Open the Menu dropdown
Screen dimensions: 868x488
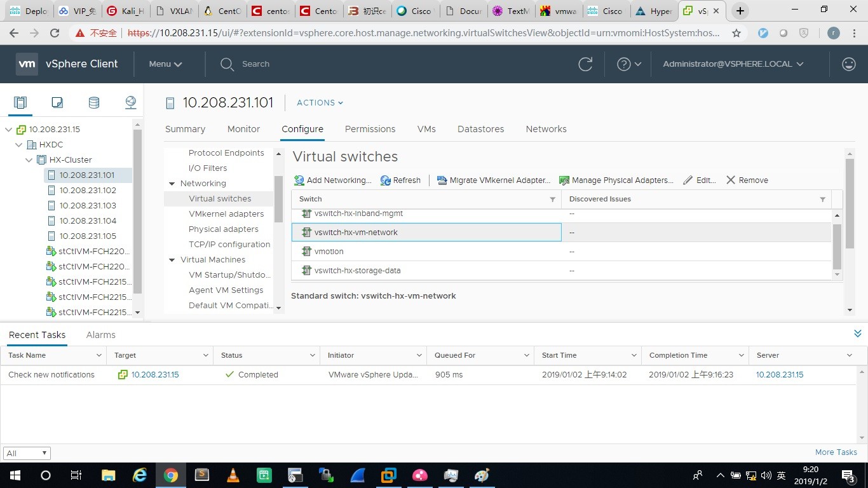tap(165, 64)
